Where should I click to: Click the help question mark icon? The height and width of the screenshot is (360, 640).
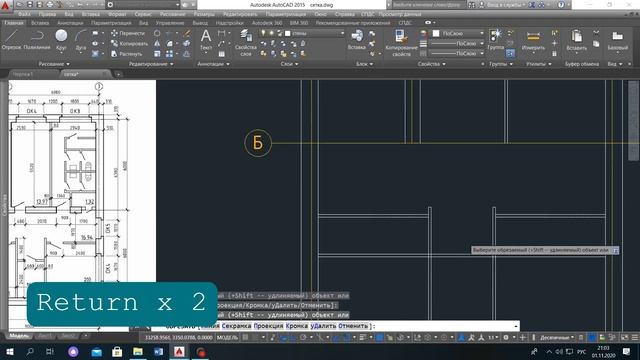[x=561, y=5]
